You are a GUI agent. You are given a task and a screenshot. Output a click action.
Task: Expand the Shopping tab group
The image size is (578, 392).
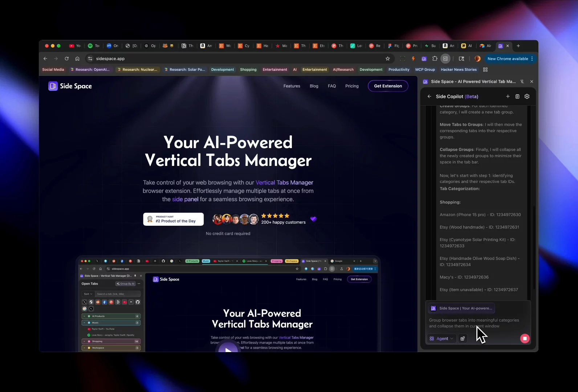[x=248, y=70]
